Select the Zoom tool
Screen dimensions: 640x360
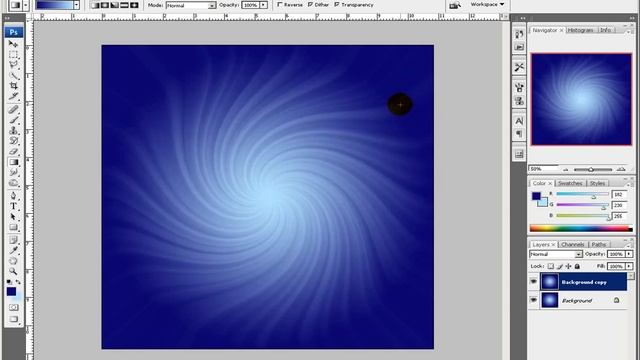coord(13,271)
